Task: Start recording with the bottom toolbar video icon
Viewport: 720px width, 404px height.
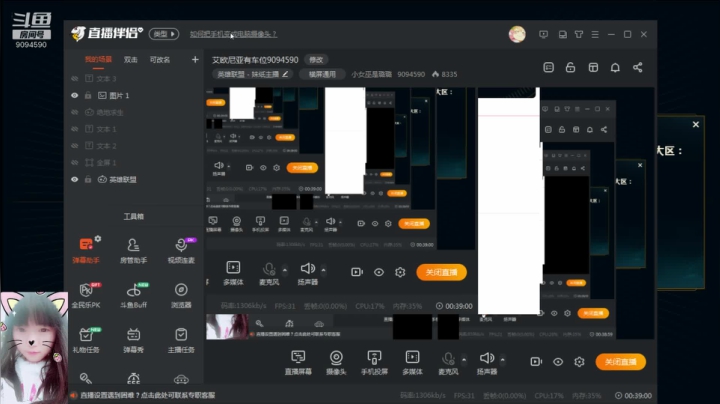Action: coord(536,362)
